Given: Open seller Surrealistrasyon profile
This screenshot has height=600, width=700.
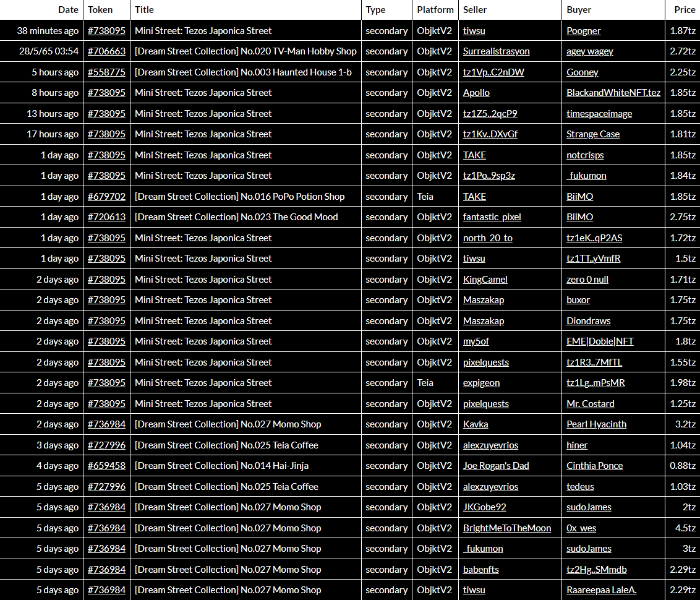Looking at the screenshot, I should [496, 51].
